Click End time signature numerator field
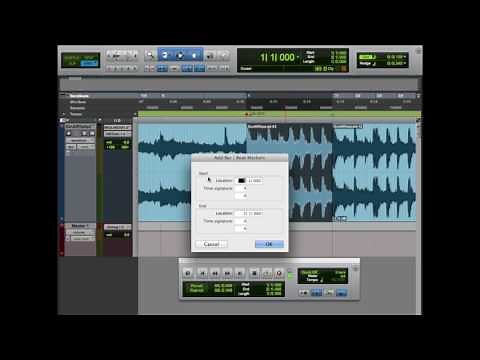Screen dimensions: 480x360 tap(241, 221)
